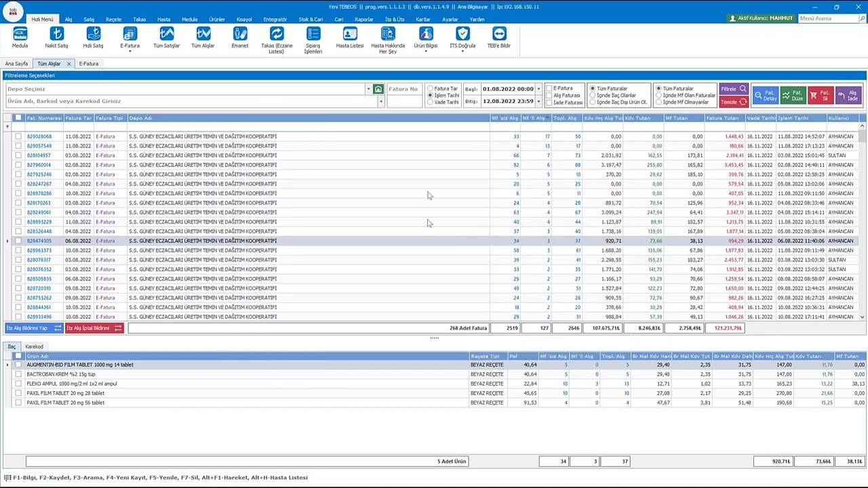Open the Yardım menu

(477, 19)
